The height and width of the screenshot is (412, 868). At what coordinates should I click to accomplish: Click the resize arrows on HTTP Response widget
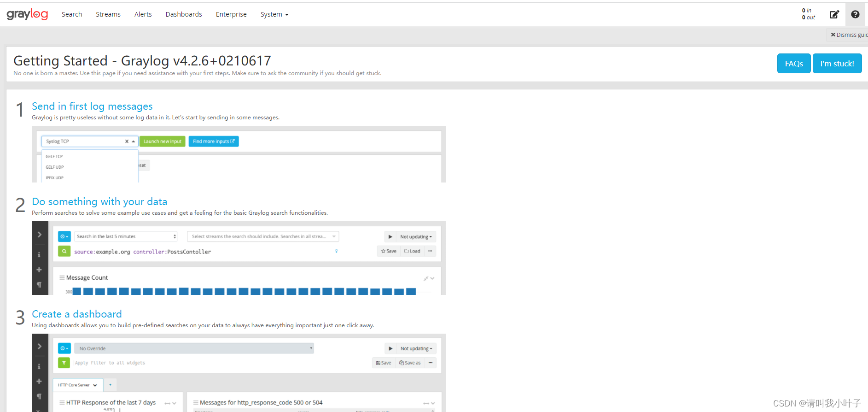click(x=167, y=403)
